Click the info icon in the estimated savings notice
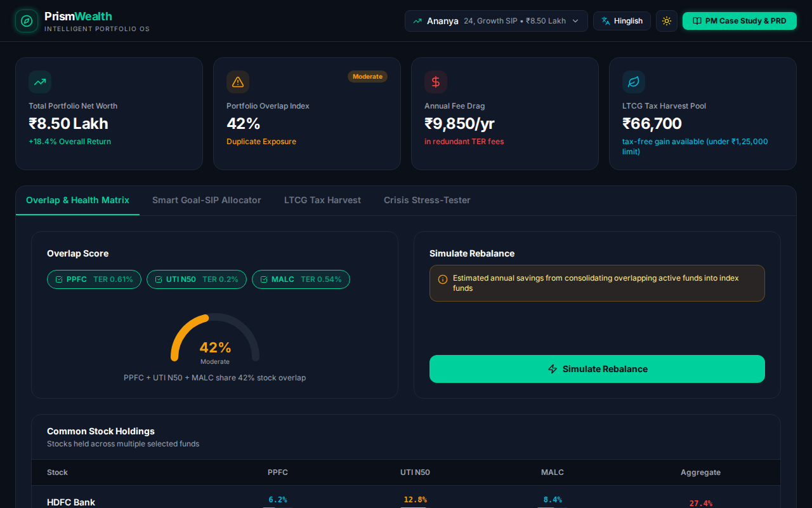 click(443, 279)
